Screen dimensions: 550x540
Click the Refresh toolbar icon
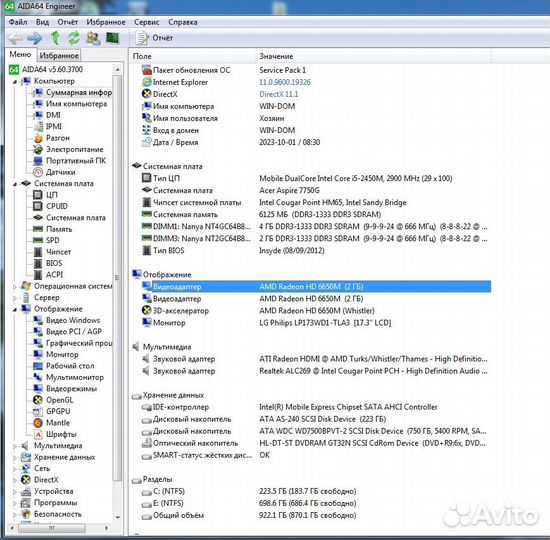click(74, 38)
